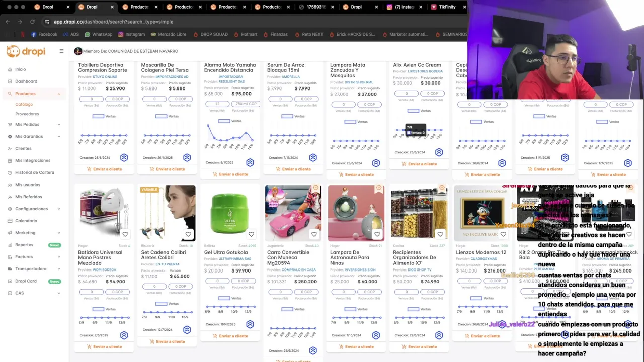Toggle Ventas legend on Tobillera Deportiva chart
The height and width of the screenshot is (362, 644).
click(104, 116)
